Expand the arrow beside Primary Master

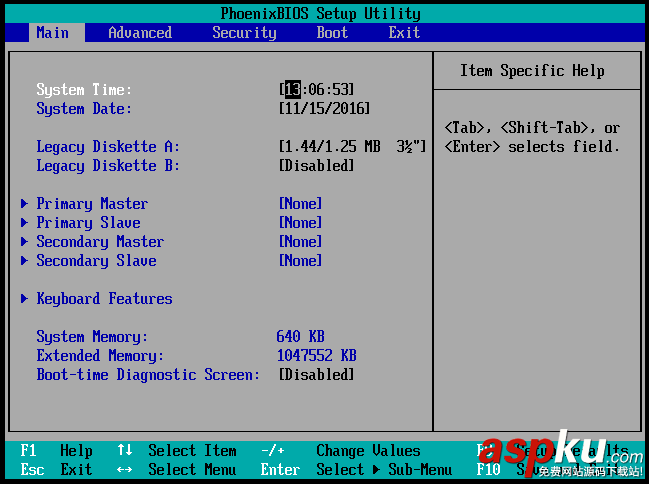(x=24, y=204)
